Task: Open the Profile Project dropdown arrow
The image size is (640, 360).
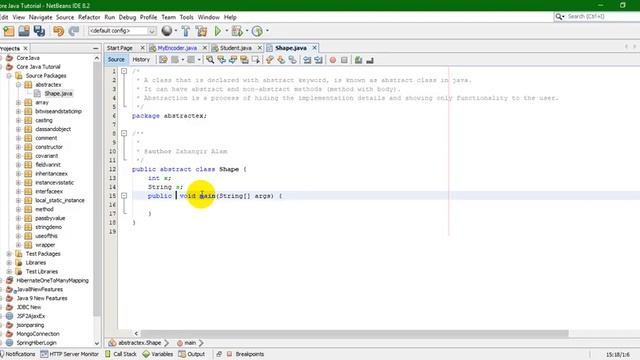Action: (267, 31)
